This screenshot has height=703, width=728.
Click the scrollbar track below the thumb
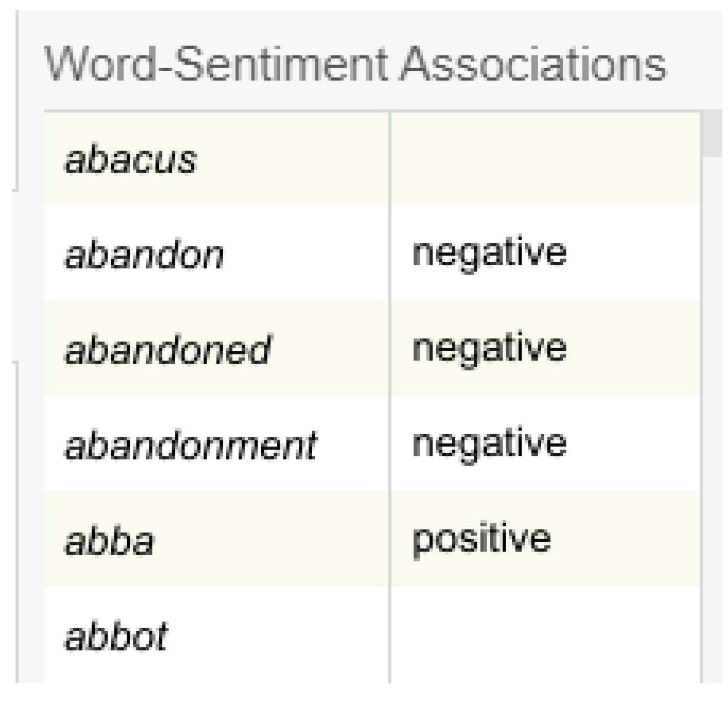[714, 407]
